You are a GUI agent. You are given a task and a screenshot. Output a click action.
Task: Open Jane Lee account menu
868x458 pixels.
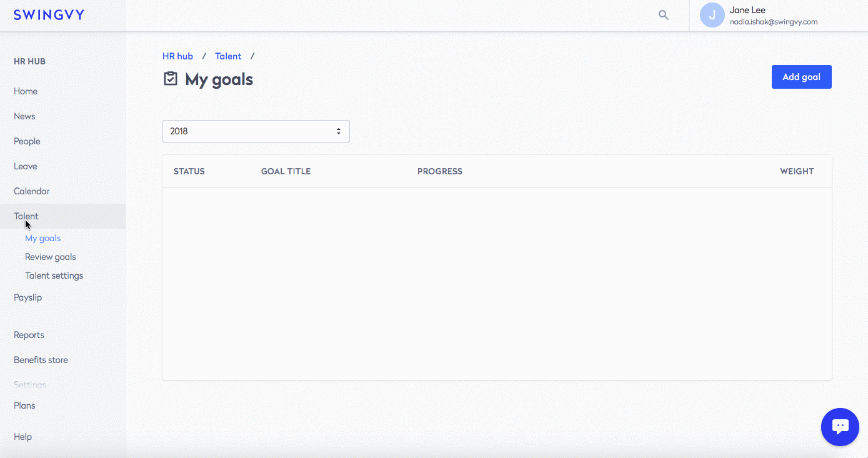(774, 16)
